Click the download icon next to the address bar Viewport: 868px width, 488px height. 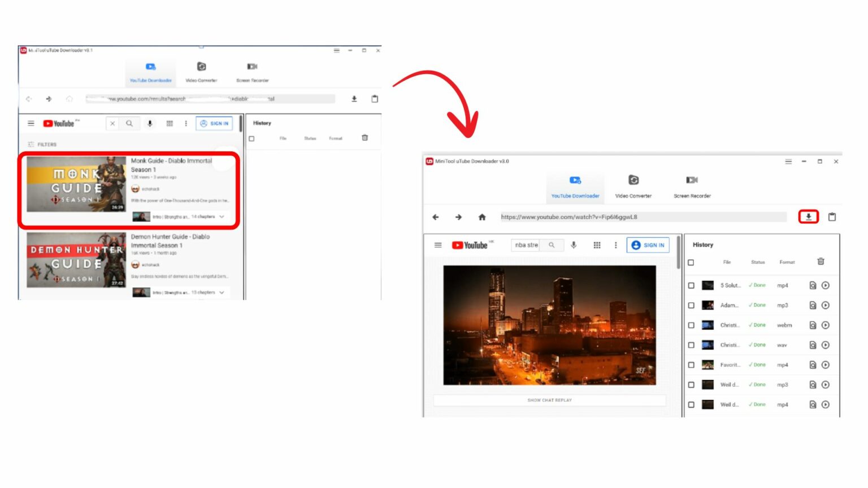click(x=809, y=216)
